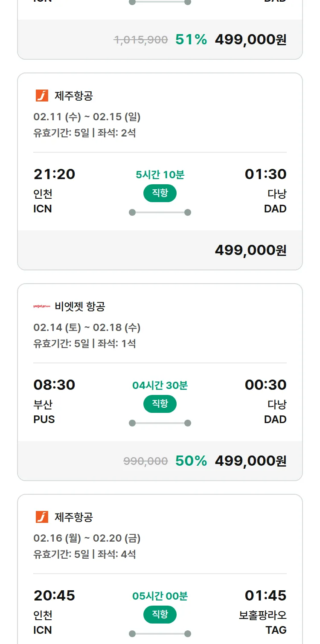Select the 499,000원 price with 50% discount
The width and height of the screenshot is (320, 644).
click(250, 461)
